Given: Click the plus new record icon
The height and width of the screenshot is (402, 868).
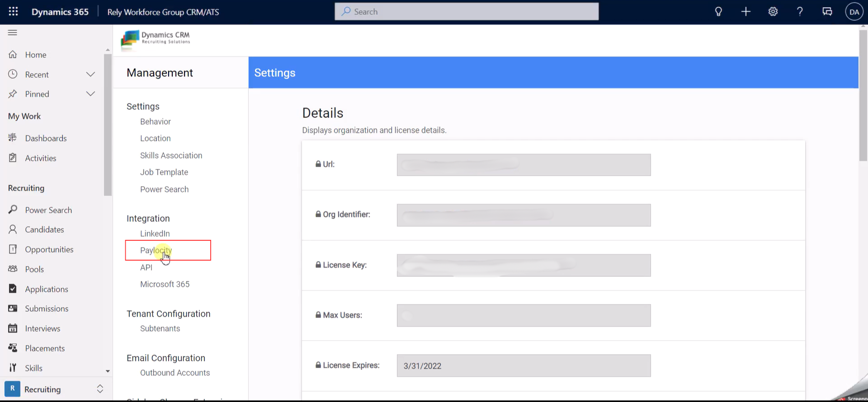Looking at the screenshot, I should pyautogui.click(x=746, y=12).
